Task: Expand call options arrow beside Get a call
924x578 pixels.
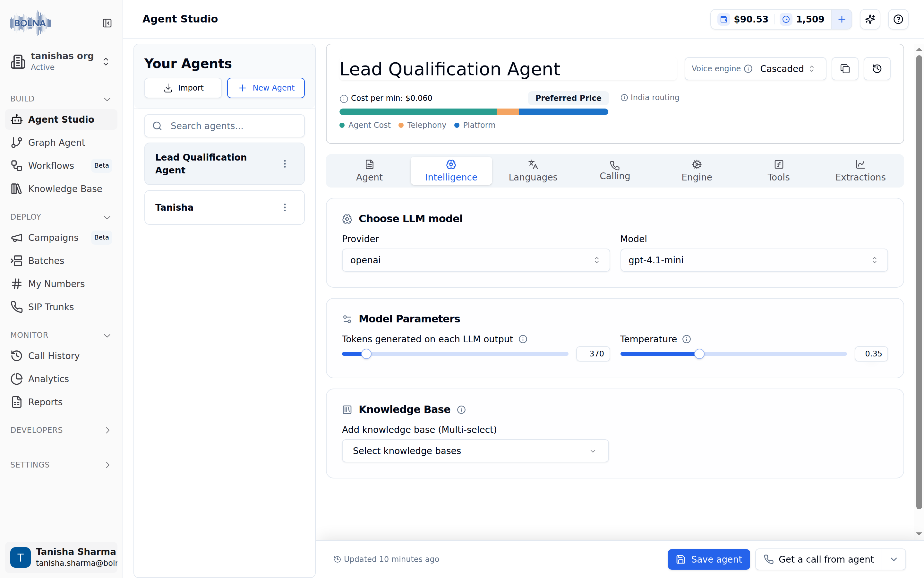Action: (894, 560)
